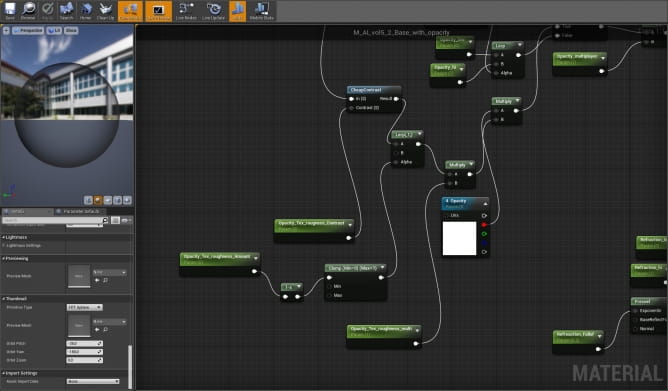Select the 1-x node
This screenshot has height=391, width=668.
(292, 292)
